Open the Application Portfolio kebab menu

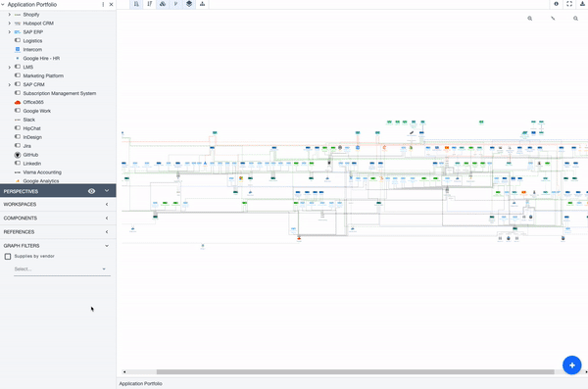pos(103,5)
